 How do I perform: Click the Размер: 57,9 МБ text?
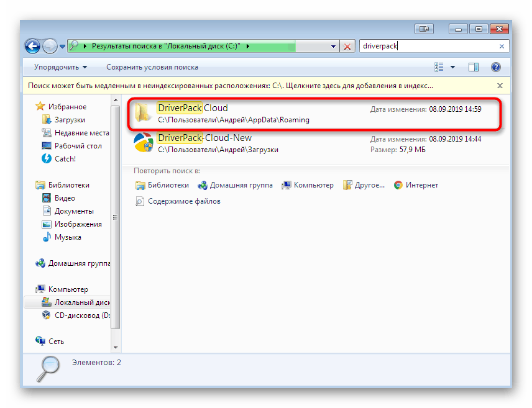pos(398,150)
